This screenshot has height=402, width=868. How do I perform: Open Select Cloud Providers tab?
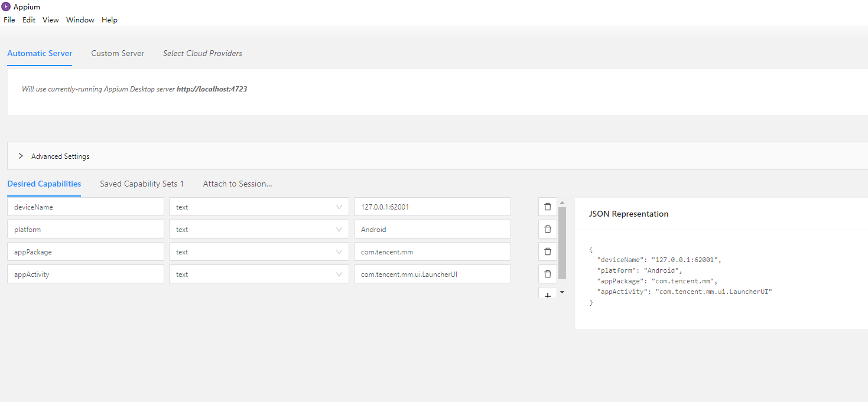point(203,53)
